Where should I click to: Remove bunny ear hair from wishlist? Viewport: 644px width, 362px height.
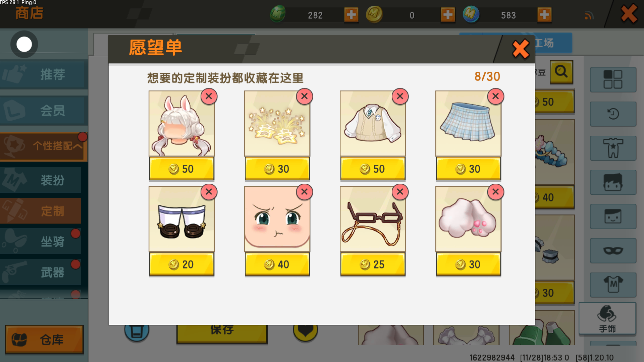point(209,97)
